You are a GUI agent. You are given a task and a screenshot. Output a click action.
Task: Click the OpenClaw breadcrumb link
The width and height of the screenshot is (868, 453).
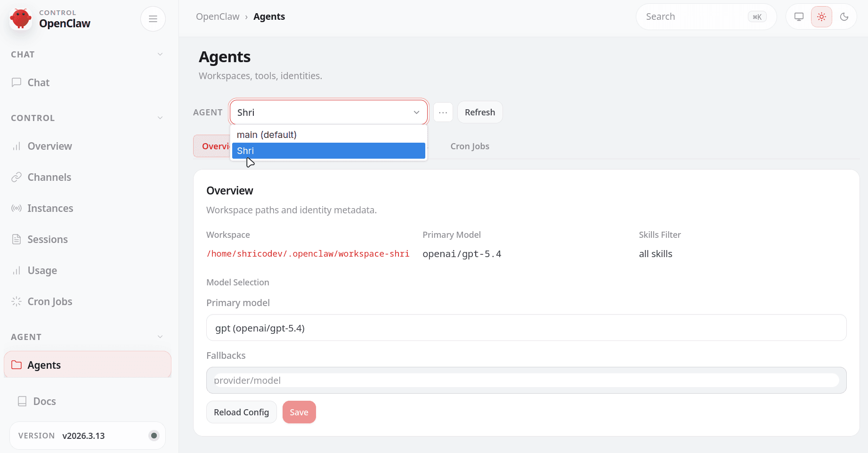218,16
